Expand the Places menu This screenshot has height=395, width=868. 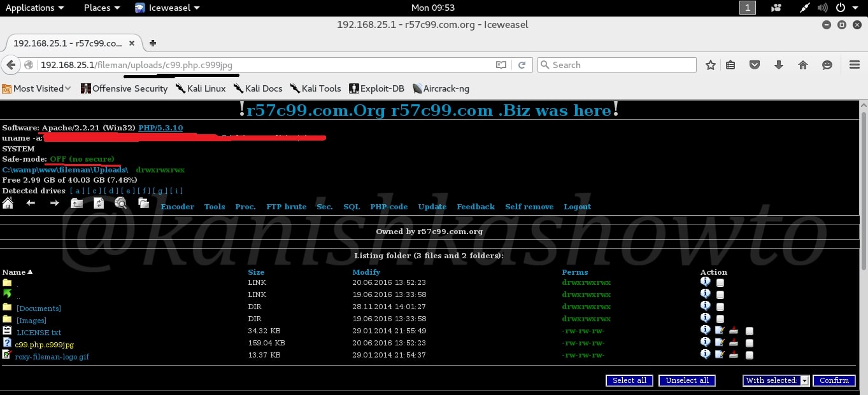(101, 8)
